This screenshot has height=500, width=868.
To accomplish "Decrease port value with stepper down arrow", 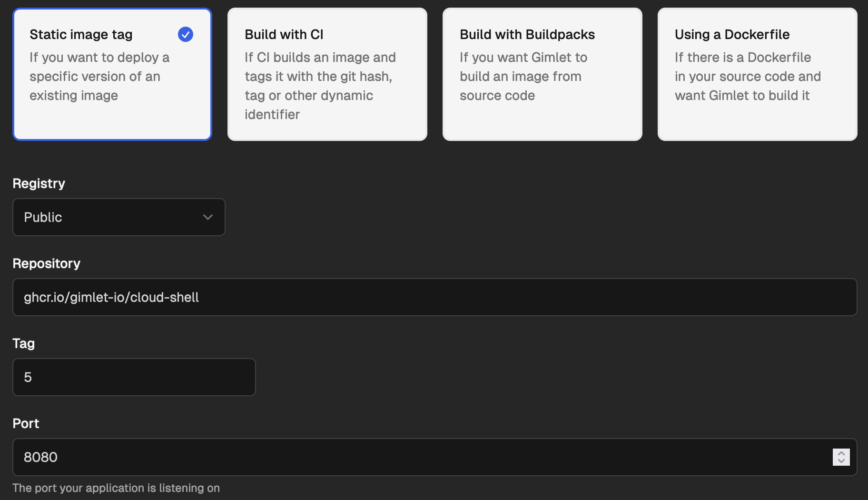I will 841,461.
